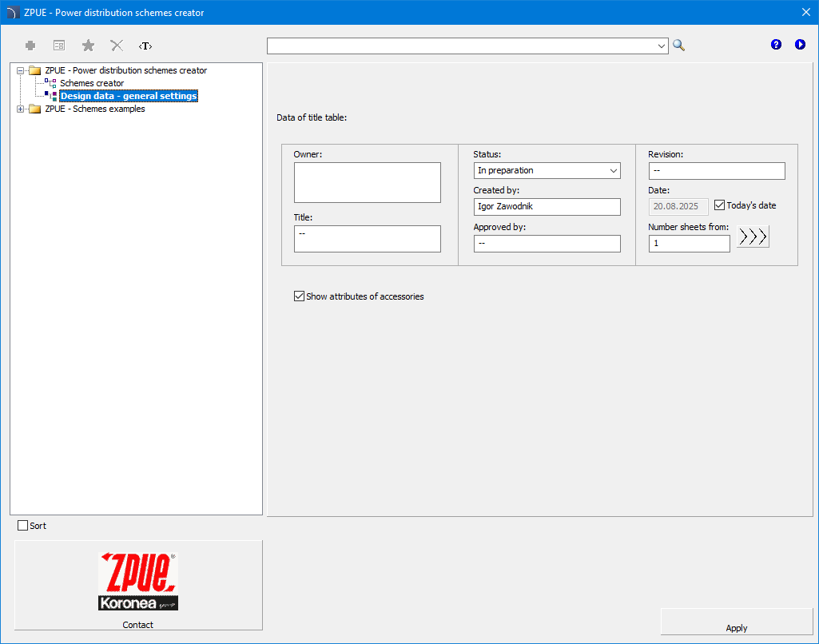Expand the ZPUE Schemes examples node
The image size is (819, 644).
pos(20,109)
